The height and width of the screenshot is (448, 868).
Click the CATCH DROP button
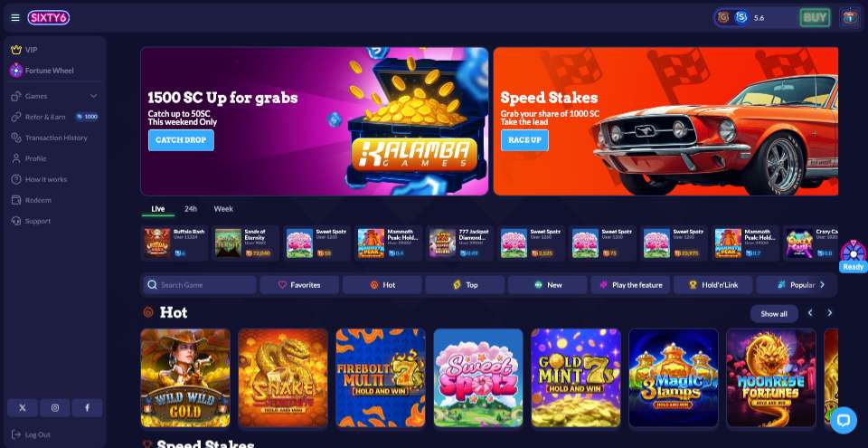pyautogui.click(x=181, y=140)
